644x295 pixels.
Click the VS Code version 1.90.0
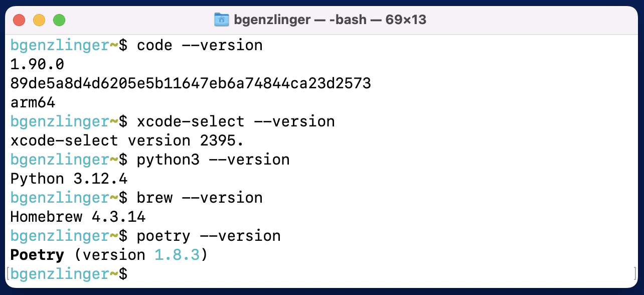38,65
